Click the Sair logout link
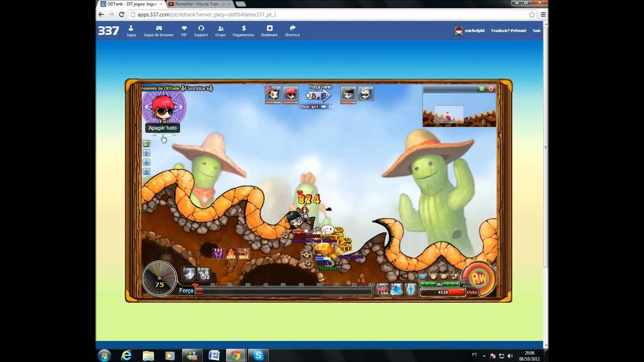 click(x=537, y=31)
